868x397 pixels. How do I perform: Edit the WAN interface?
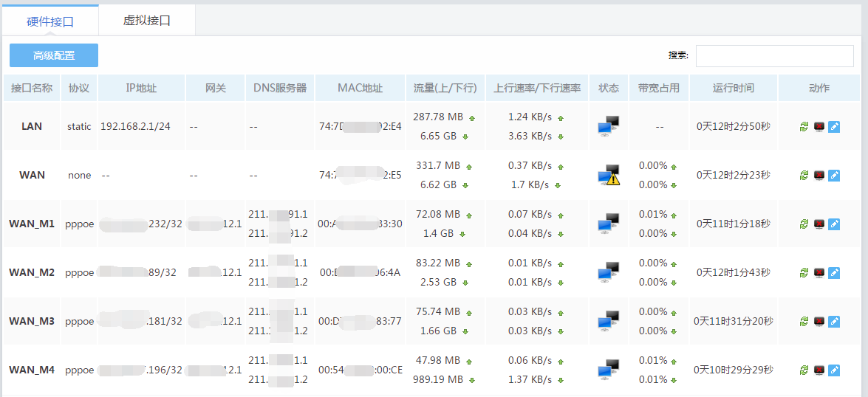click(x=834, y=176)
